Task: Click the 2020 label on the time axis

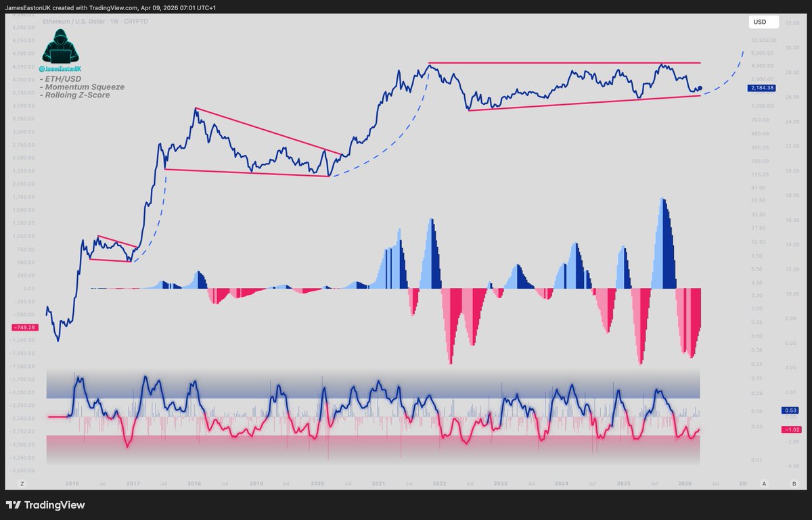Action: [317, 483]
